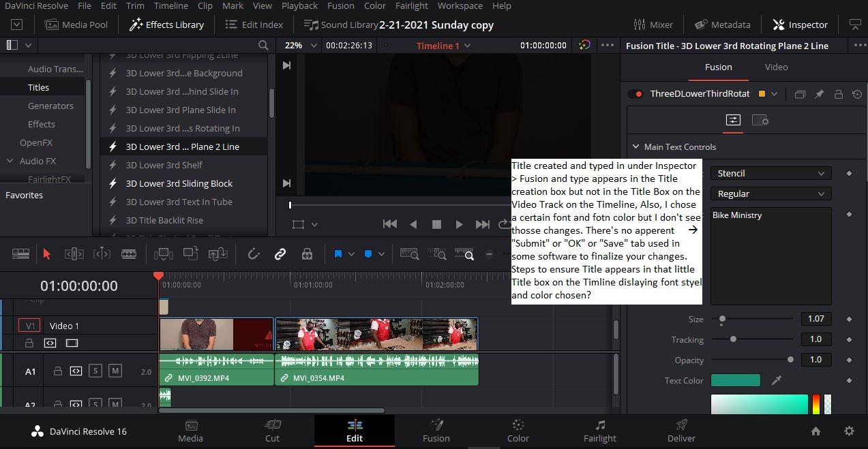Switch to the Fusion page
The width and height of the screenshot is (868, 449).
pos(436,431)
